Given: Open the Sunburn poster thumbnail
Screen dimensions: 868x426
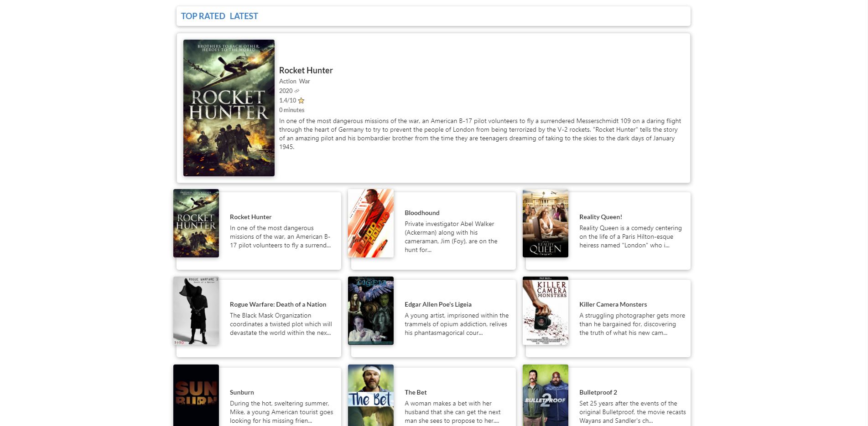Looking at the screenshot, I should [x=196, y=395].
